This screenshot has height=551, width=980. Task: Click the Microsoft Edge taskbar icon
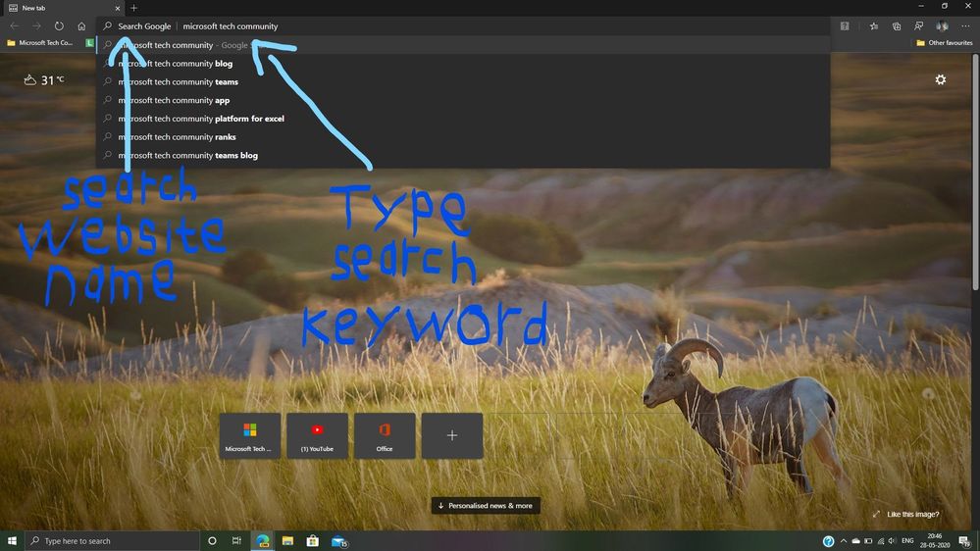263,540
